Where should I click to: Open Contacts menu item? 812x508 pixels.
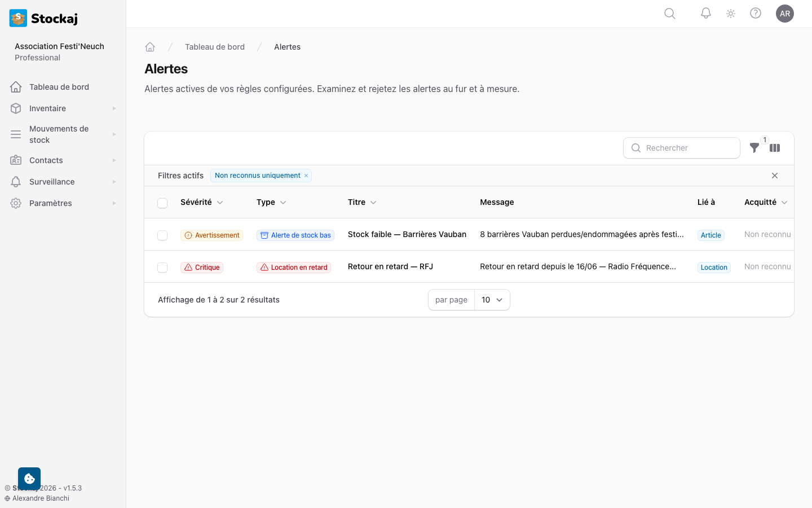coord(63,160)
